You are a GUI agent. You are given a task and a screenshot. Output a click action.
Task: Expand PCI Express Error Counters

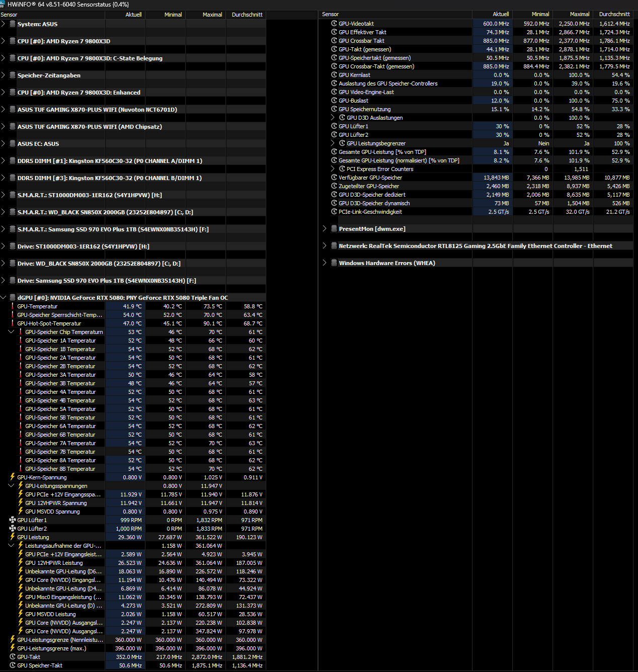click(333, 169)
